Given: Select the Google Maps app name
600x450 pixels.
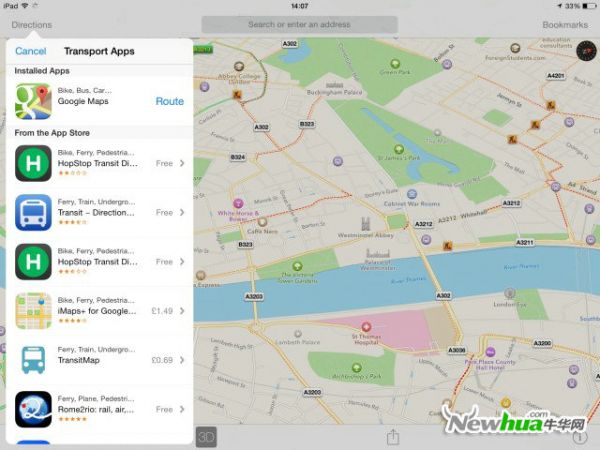Looking at the screenshot, I should 83,101.
